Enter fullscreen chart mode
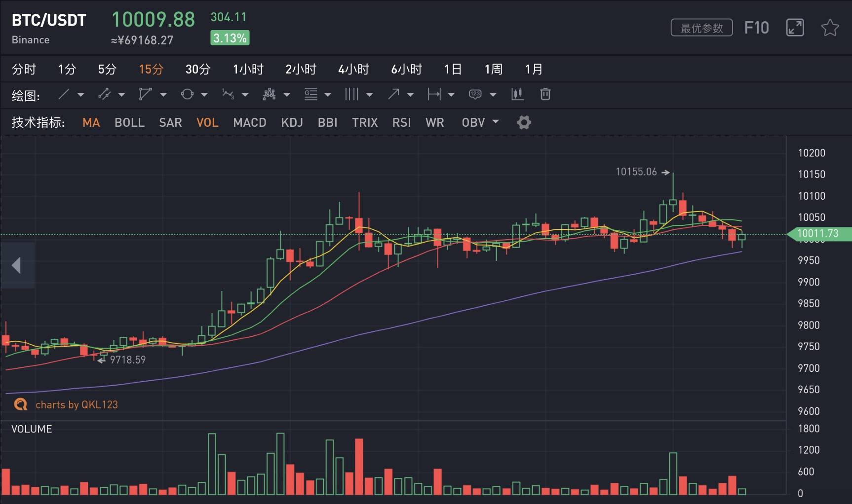Image resolution: width=852 pixels, height=504 pixels. [x=795, y=28]
